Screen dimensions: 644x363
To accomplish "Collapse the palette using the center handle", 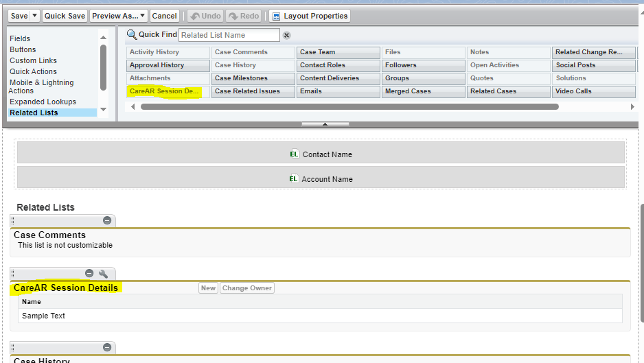I will 325,124.
